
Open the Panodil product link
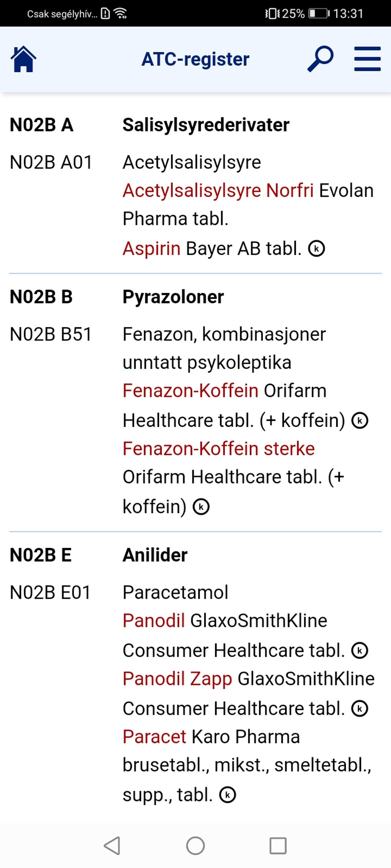154,620
